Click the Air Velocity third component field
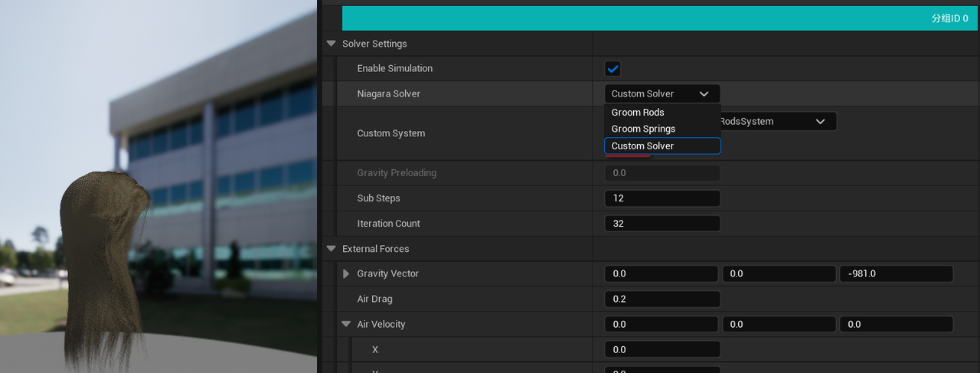Screen dimensions: 980x373 [x=896, y=324]
